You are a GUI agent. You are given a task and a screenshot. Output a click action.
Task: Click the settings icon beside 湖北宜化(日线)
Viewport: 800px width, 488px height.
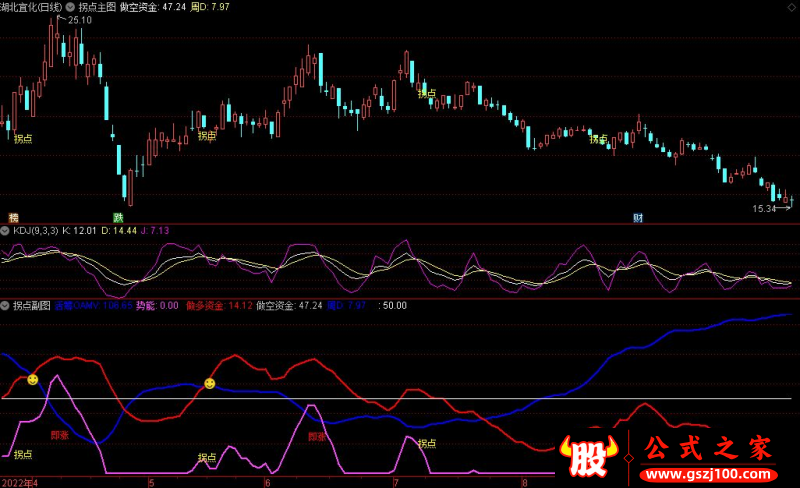84,7
